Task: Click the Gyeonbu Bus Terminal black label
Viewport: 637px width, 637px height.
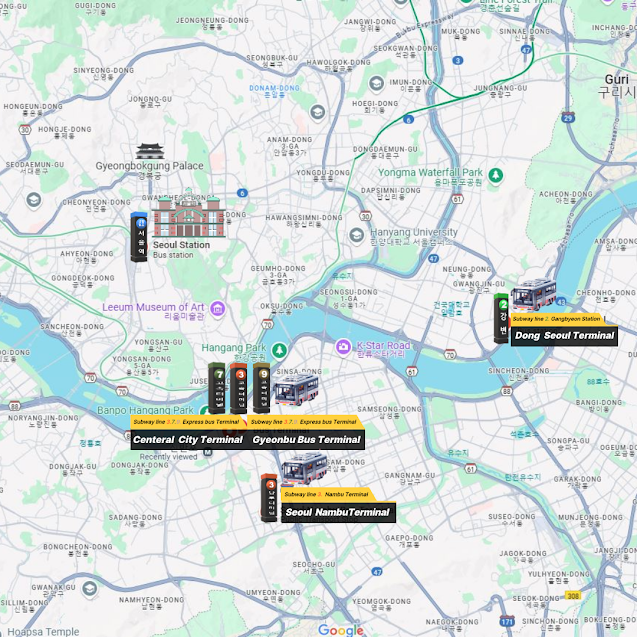Action: click(306, 440)
